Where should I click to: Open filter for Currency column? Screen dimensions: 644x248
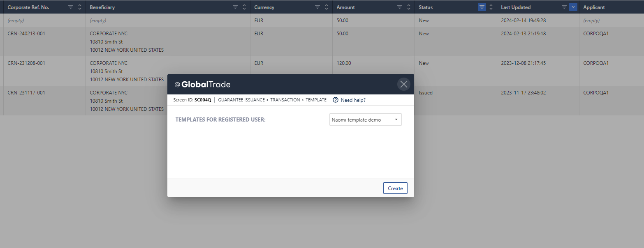[317, 7]
